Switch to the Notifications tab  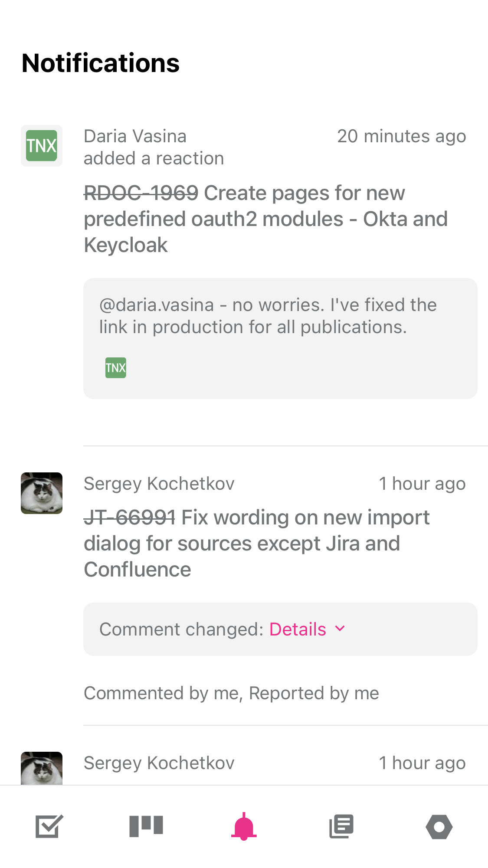(x=244, y=826)
